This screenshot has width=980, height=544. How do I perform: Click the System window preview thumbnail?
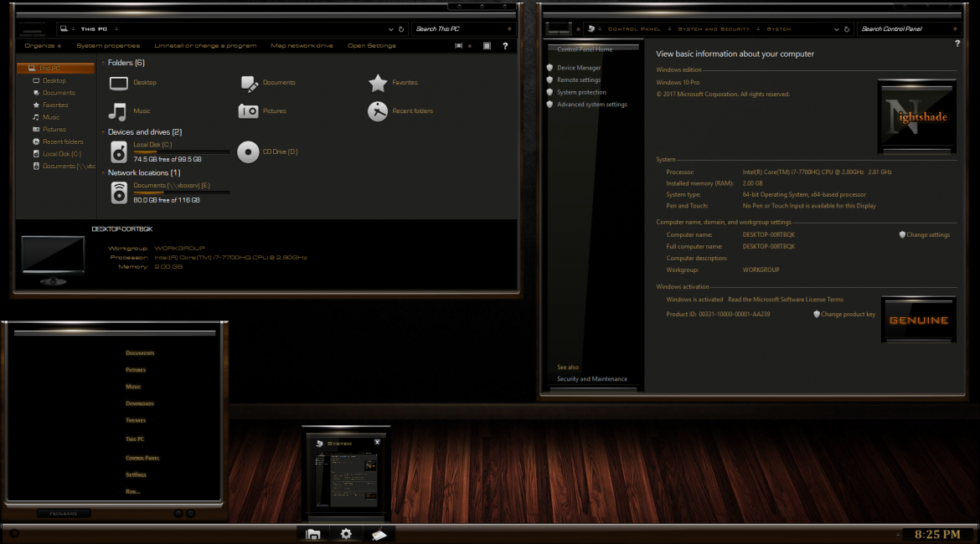(346, 474)
